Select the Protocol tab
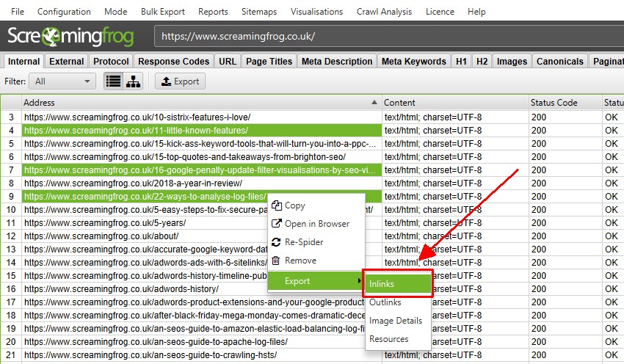The image size is (624, 364). coord(111,61)
